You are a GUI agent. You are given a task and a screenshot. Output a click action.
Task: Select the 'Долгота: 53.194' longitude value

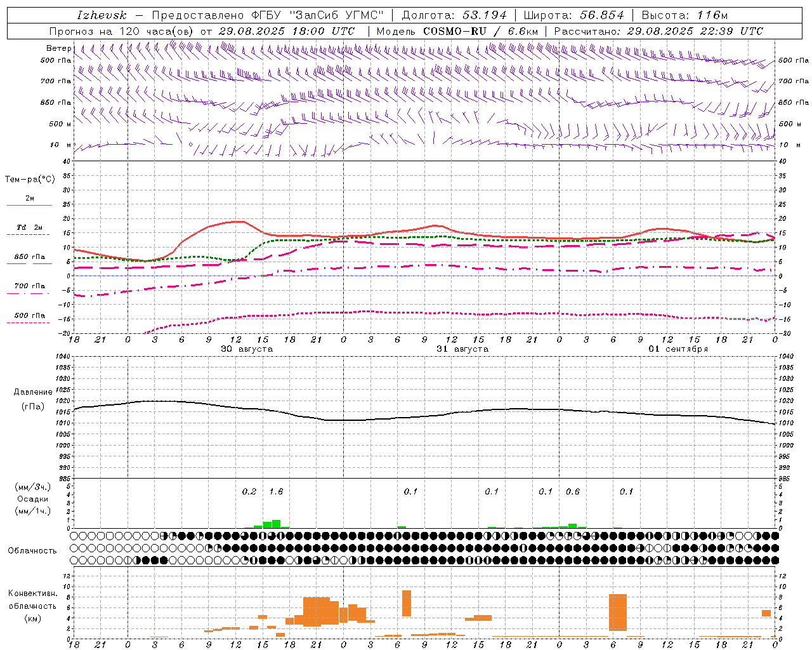click(x=454, y=15)
